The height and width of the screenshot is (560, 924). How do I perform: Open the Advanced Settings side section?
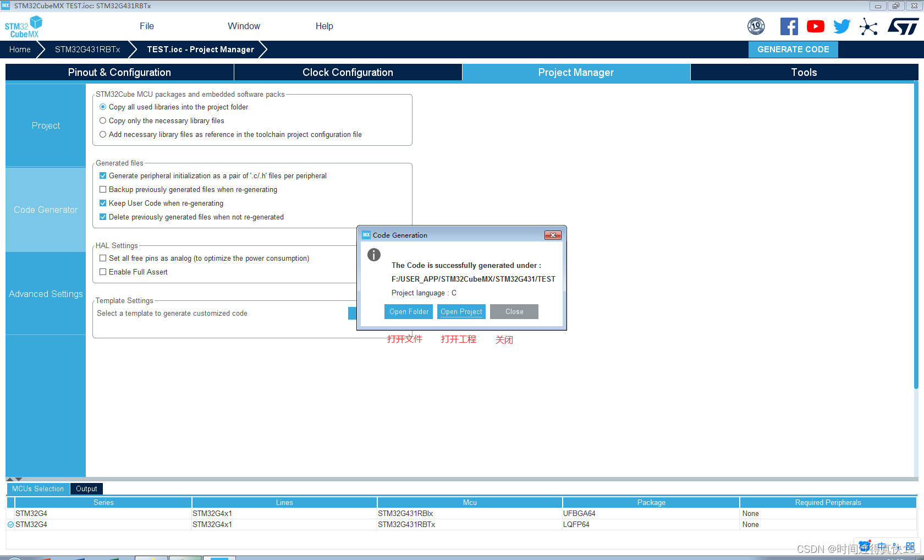[x=46, y=294]
